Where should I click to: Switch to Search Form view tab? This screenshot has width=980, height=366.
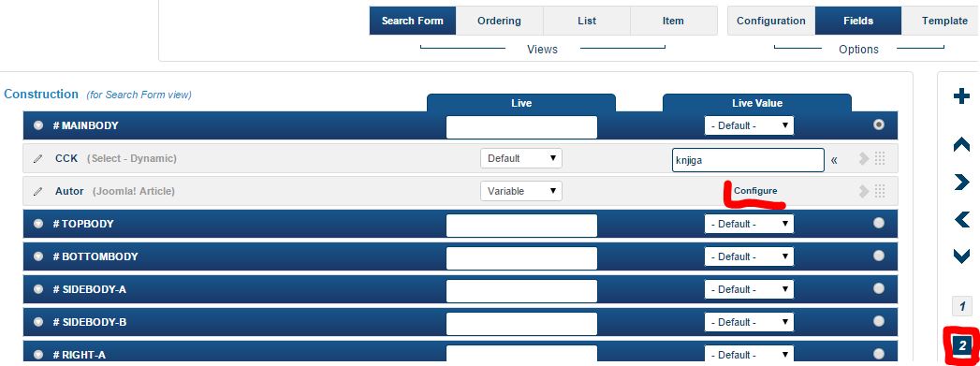click(x=413, y=21)
